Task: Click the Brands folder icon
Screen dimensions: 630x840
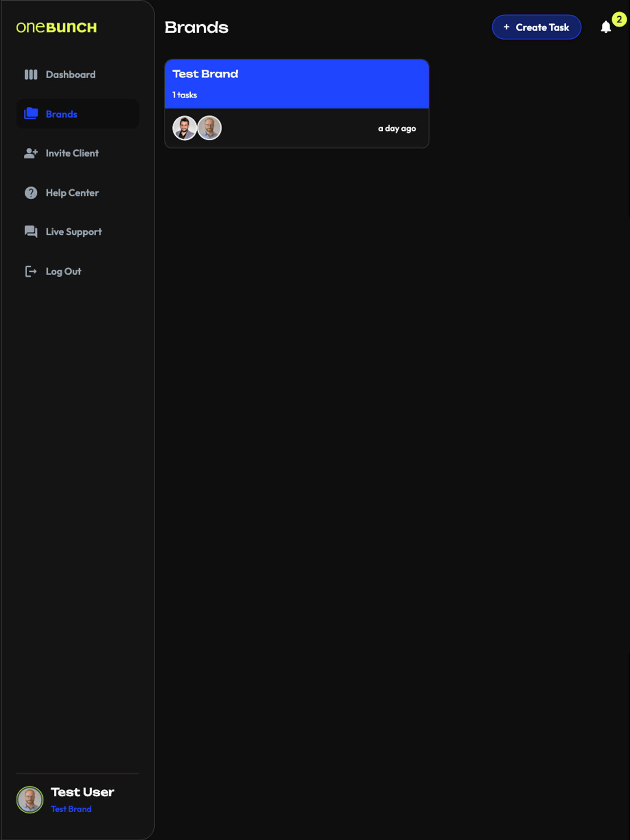Action: (31, 113)
